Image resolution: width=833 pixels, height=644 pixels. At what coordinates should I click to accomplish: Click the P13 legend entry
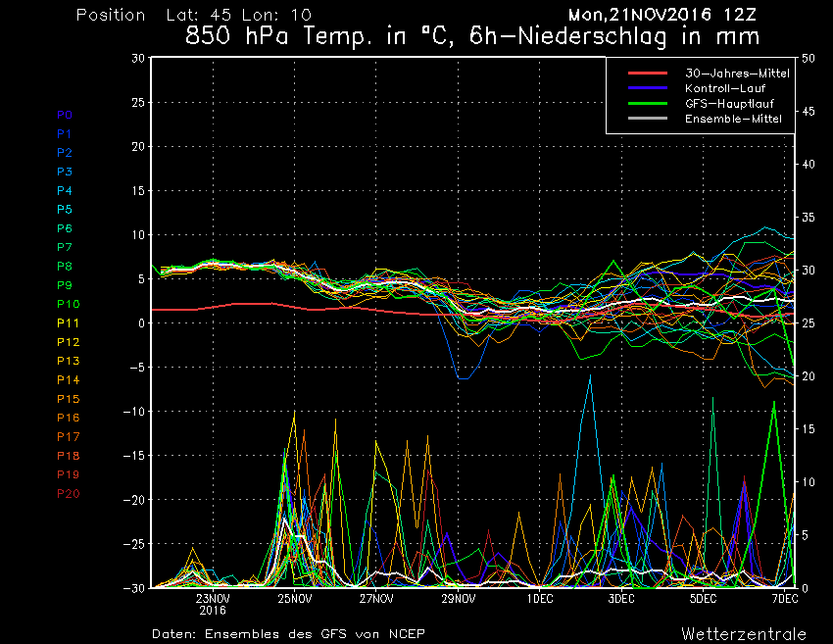(68, 361)
